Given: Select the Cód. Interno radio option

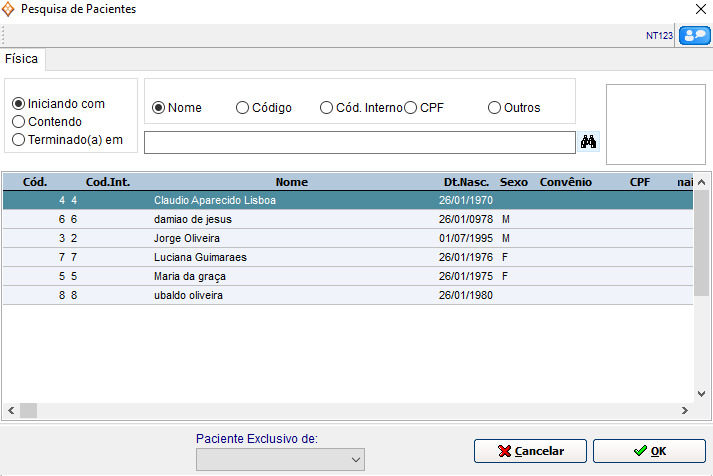Looking at the screenshot, I should click(x=327, y=108).
